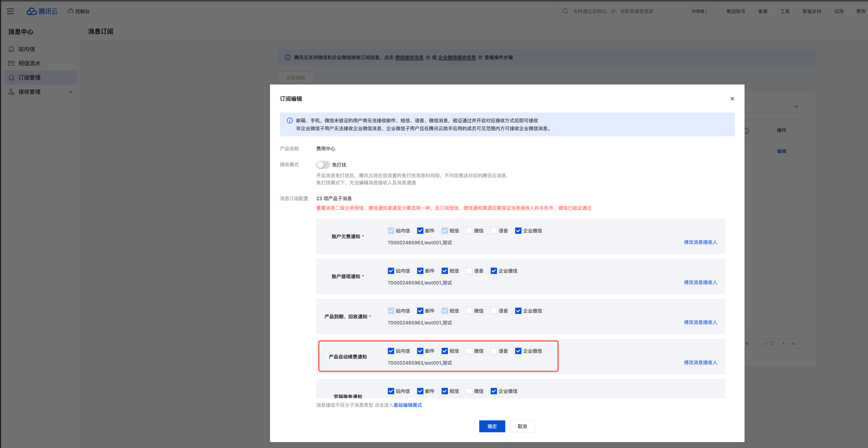Screen dimensions: 868x448
Task: Click next page arrow in pagination
Action: point(783,343)
